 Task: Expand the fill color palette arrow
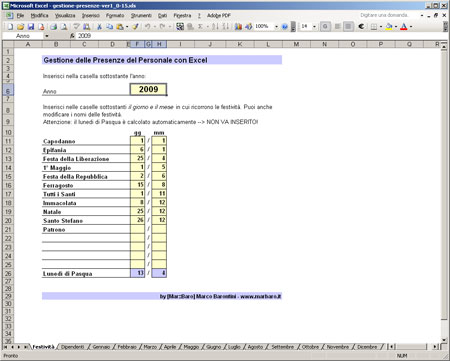[x=396, y=27]
